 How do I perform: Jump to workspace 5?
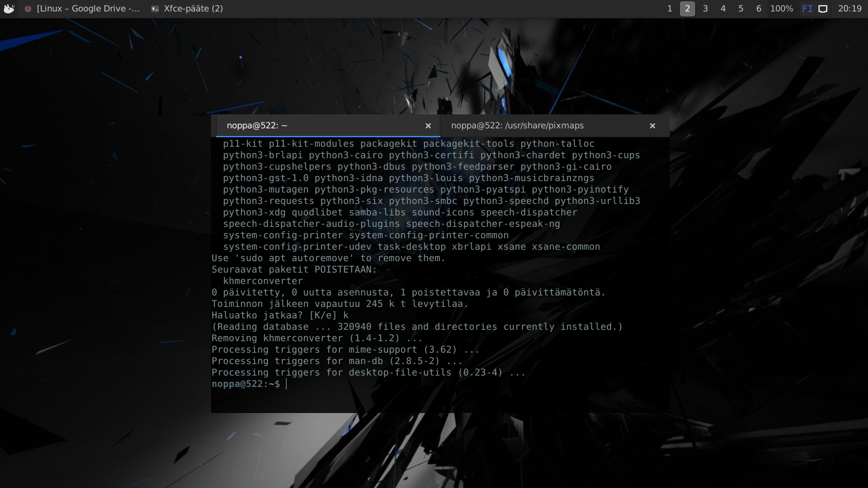click(x=741, y=9)
